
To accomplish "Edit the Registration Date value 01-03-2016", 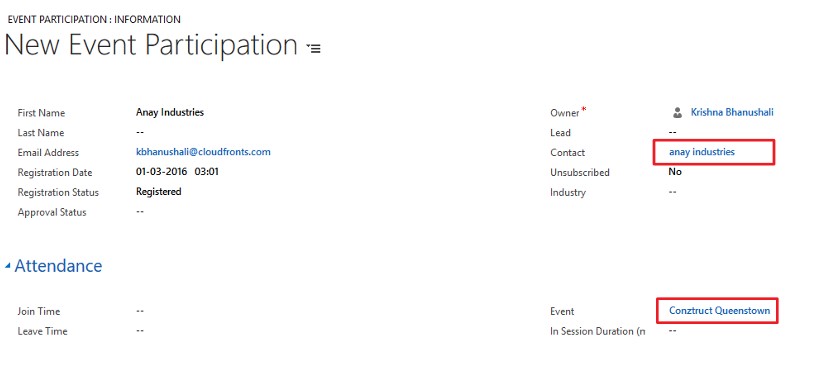I will (161, 172).
